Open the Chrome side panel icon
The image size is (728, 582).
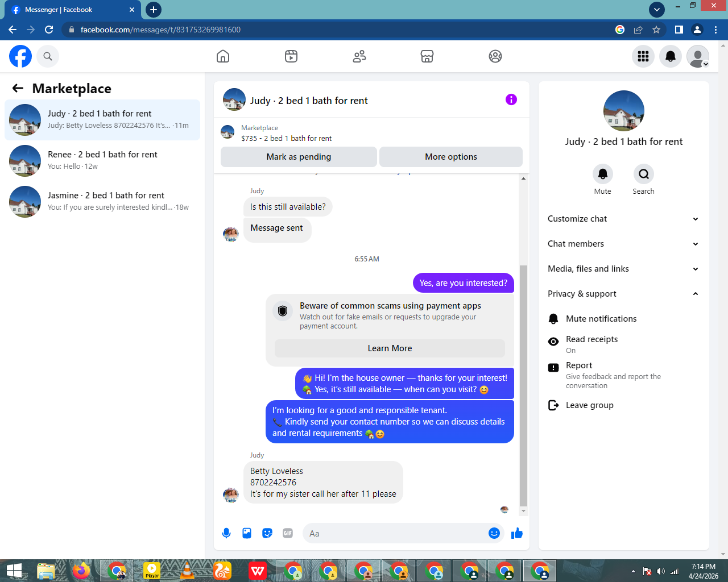[679, 30]
